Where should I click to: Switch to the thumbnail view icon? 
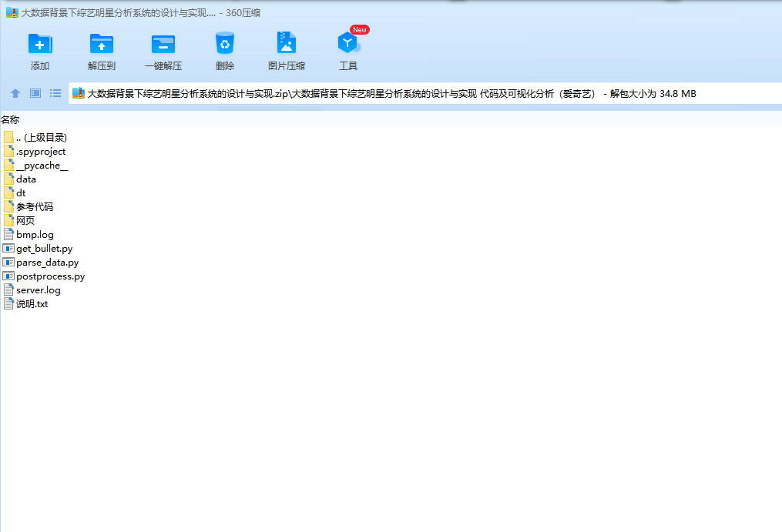(35, 93)
